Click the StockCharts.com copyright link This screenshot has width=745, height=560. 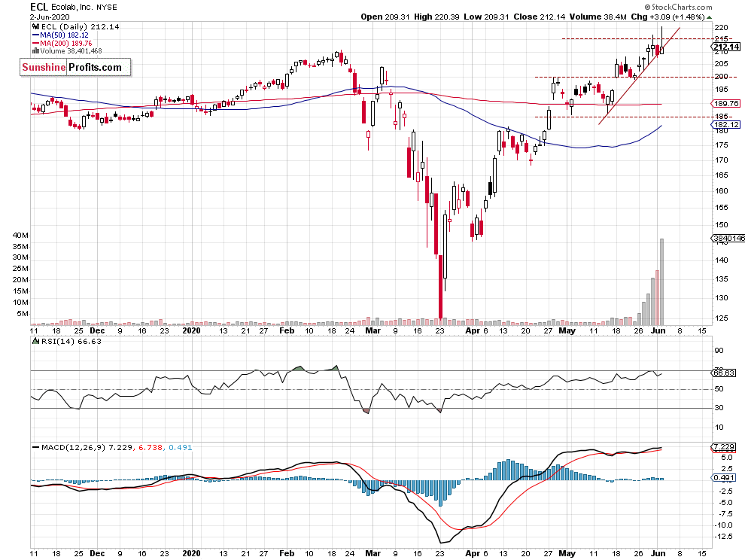(679, 7)
